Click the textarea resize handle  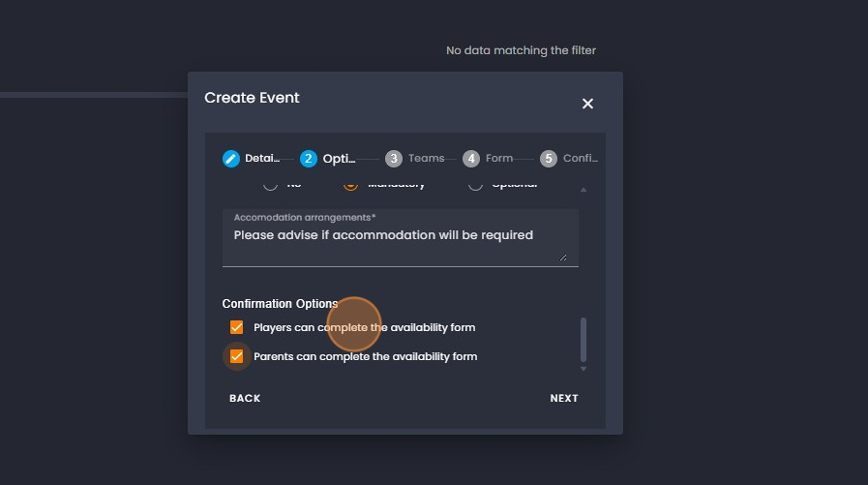point(562,257)
